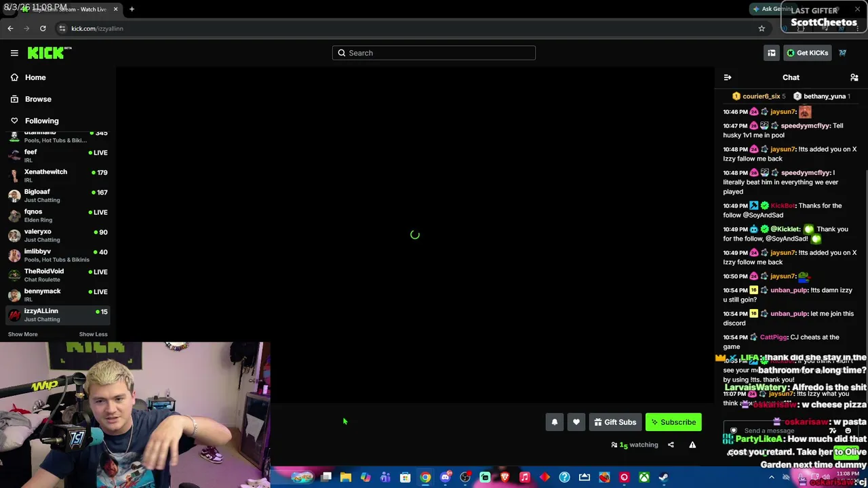Click the unban_pulp username at the 10:54 PM izzy message
The width and height of the screenshot is (868, 488).
pyautogui.click(x=789, y=290)
